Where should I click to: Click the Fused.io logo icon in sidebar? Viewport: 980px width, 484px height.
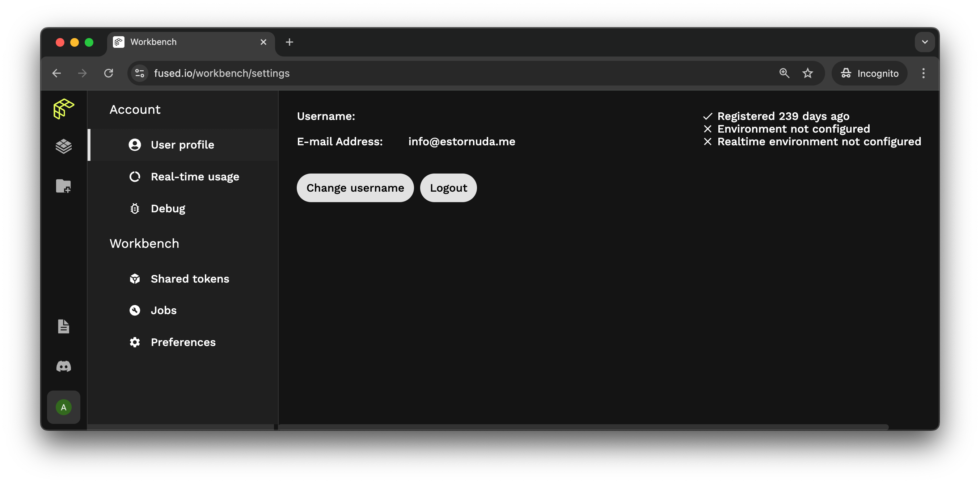(64, 109)
